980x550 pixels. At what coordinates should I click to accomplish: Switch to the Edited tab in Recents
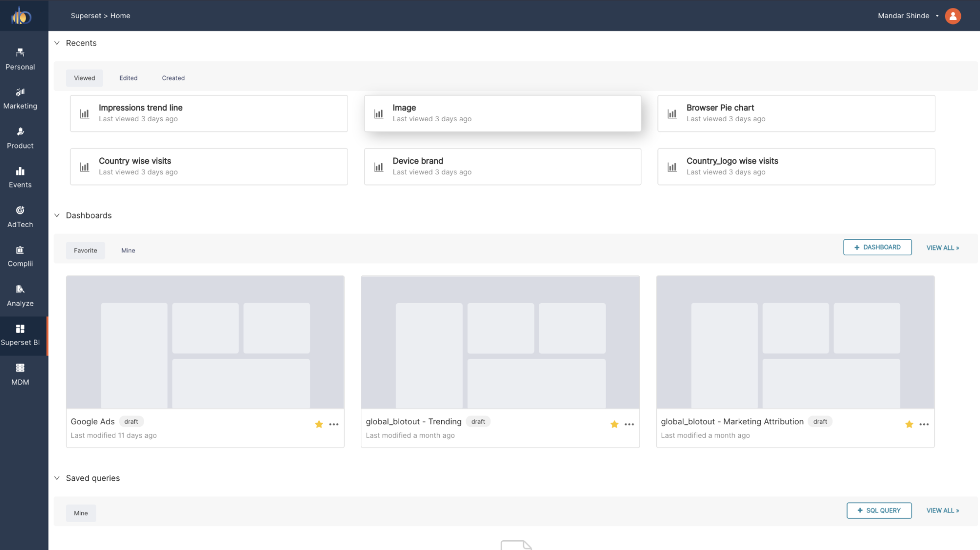pyautogui.click(x=128, y=78)
